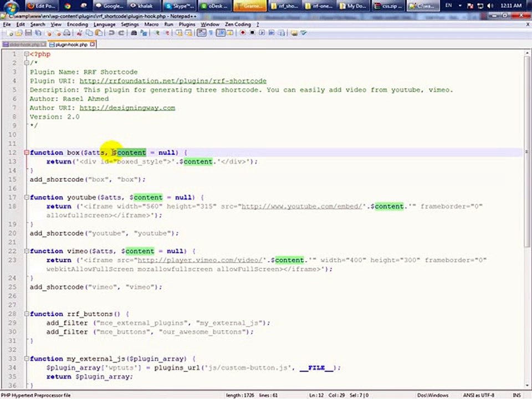Viewport: 532px width, 399px height.
Task: Click the ANSI as UTF-8 status entry
Action: tap(479, 395)
